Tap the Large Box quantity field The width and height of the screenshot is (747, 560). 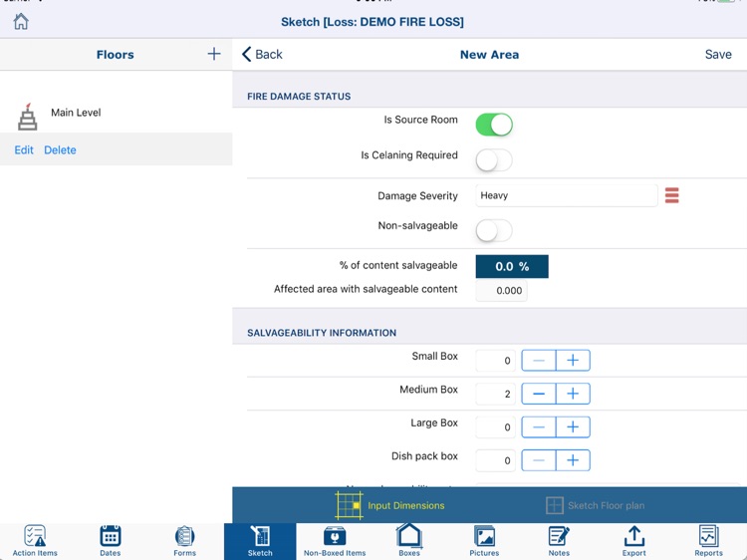point(495,427)
